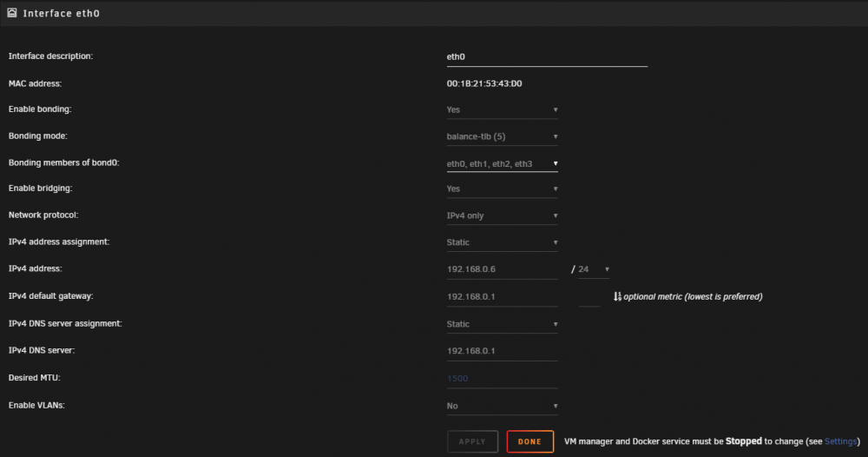Click the Interface eth0 header icon
The height and width of the screenshot is (457, 868).
tap(11, 13)
